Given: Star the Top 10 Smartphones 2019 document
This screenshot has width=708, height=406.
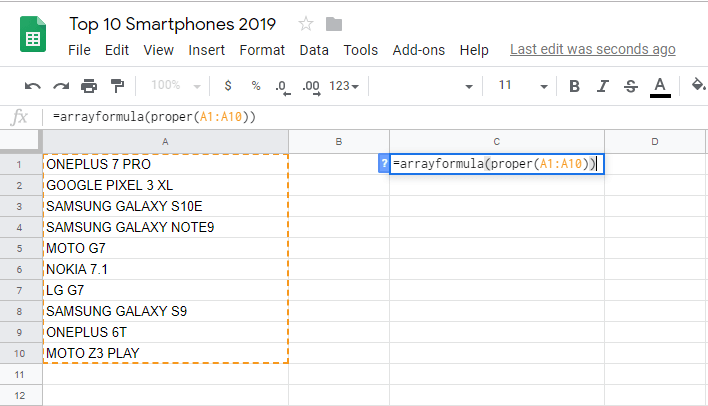Looking at the screenshot, I should pyautogui.click(x=306, y=23).
